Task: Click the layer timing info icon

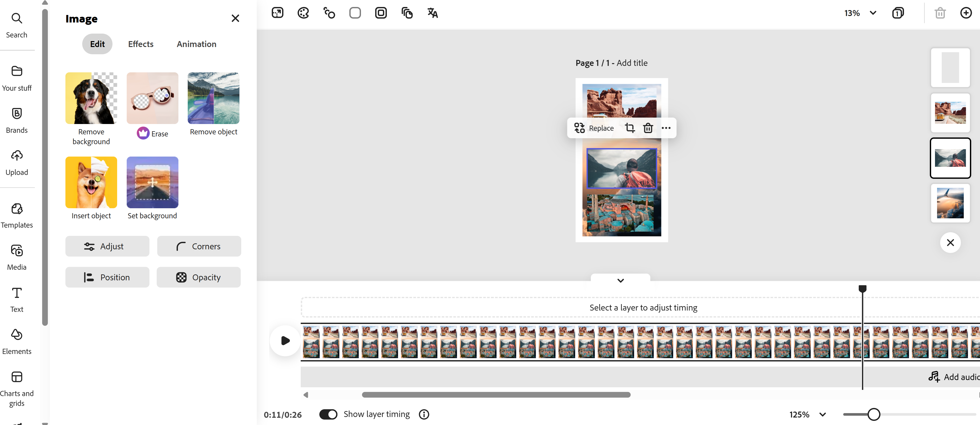Action: coord(424,414)
